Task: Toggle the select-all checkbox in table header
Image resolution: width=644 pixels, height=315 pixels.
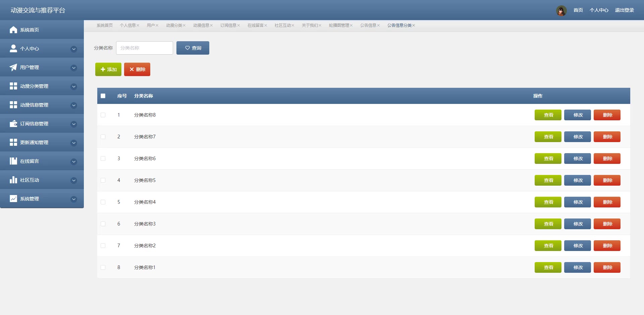Action: [103, 96]
